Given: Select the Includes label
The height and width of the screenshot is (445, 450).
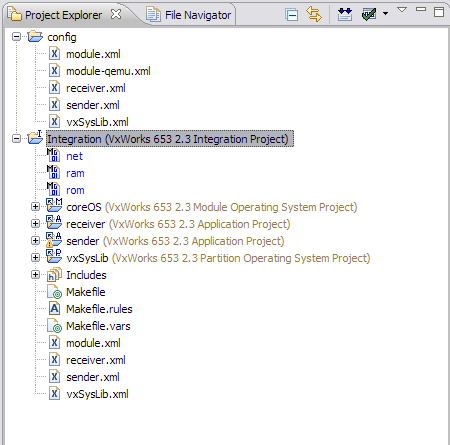Looking at the screenshot, I should coord(86,275).
